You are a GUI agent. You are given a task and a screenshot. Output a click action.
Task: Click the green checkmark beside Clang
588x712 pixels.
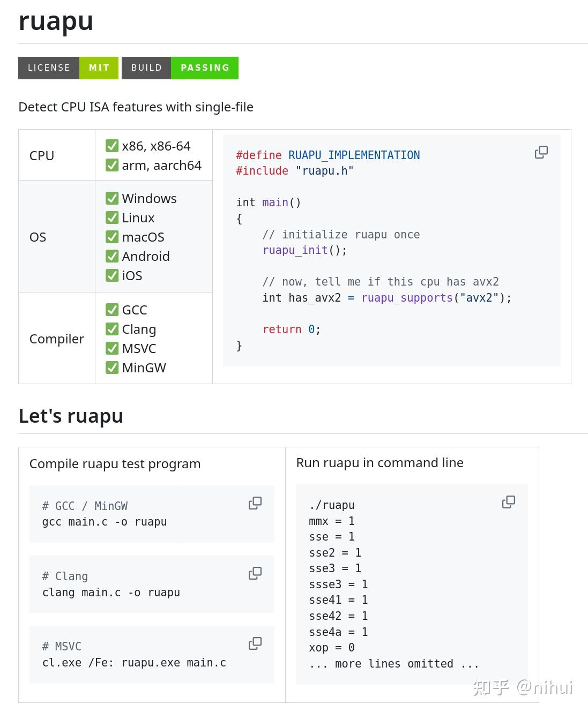pyautogui.click(x=112, y=329)
